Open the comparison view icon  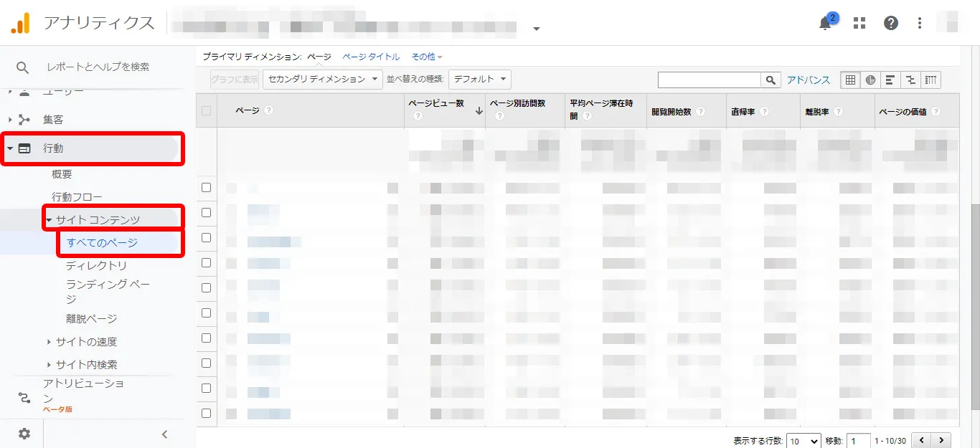click(x=910, y=80)
